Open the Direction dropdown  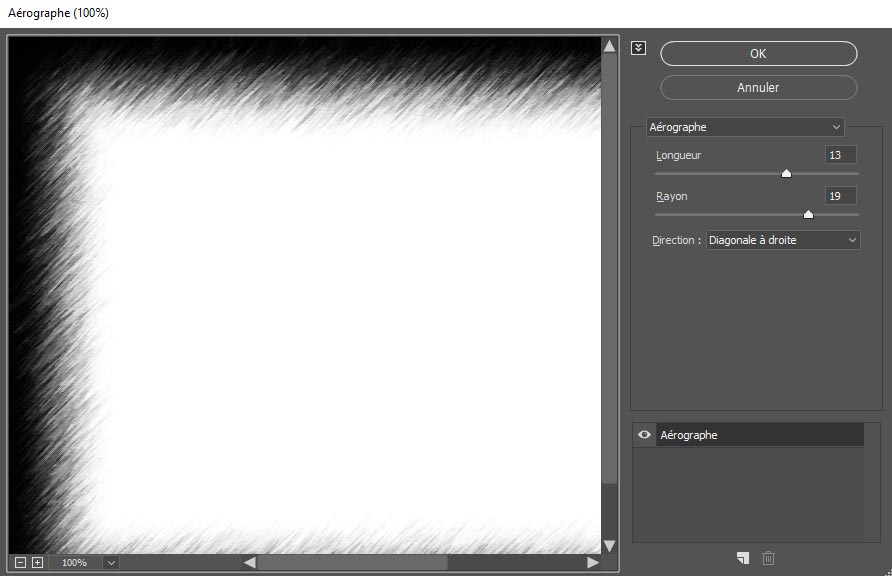(x=783, y=240)
